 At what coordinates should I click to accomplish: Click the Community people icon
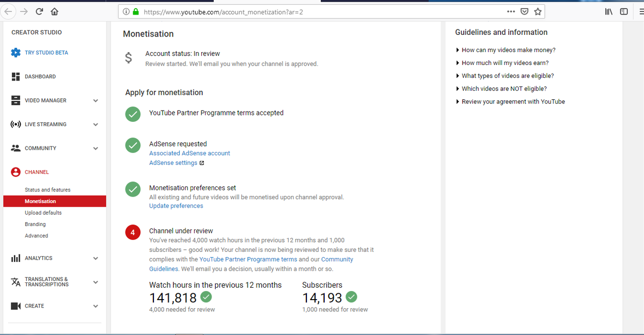point(16,148)
